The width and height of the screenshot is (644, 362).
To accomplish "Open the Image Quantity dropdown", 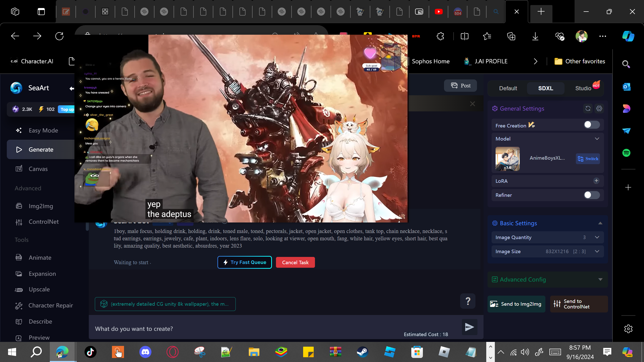I will (x=547, y=238).
